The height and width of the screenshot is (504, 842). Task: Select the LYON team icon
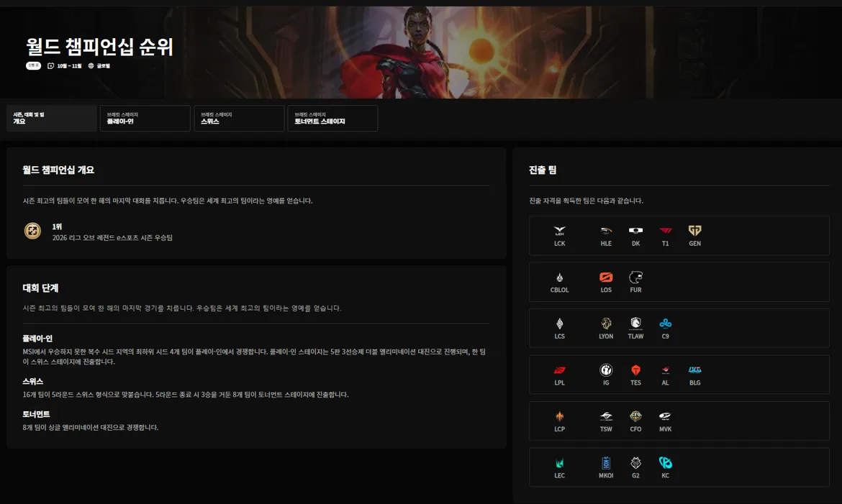pos(606,324)
